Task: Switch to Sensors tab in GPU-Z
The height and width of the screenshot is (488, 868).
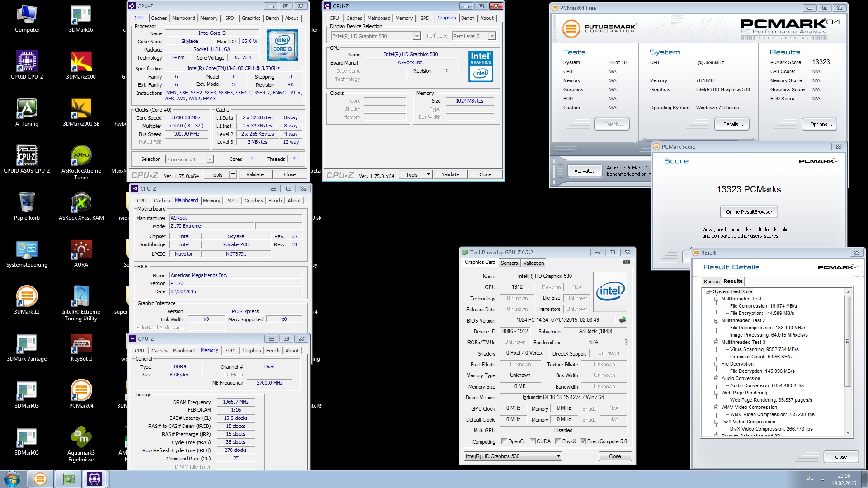Action: pos(509,263)
